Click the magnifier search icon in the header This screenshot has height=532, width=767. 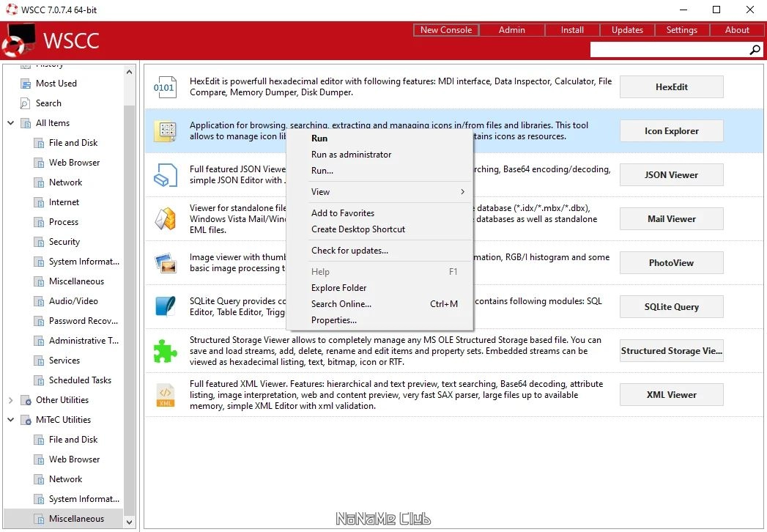[755, 49]
